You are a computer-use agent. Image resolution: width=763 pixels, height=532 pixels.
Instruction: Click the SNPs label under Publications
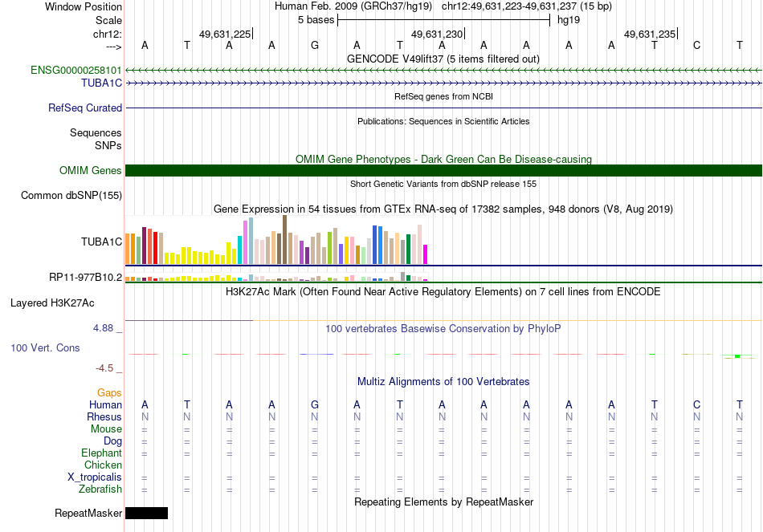[108, 145]
